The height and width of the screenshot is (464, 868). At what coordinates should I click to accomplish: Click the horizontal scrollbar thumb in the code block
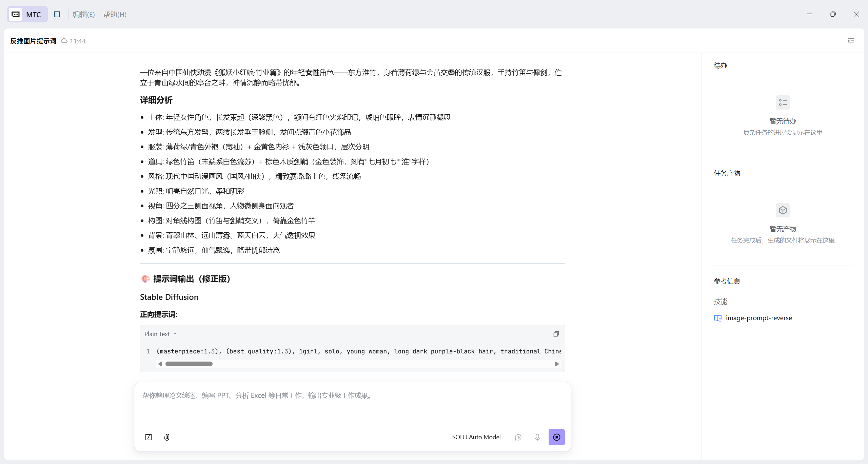189,364
